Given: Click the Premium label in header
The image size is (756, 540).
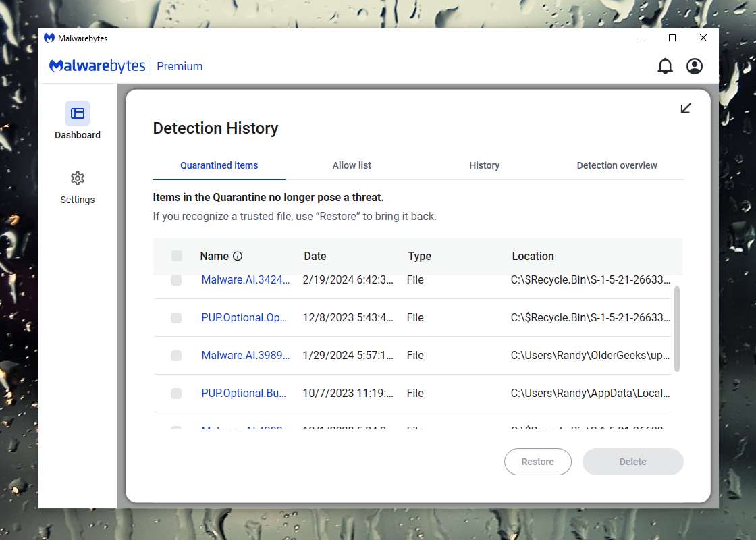Looking at the screenshot, I should 180,67.
